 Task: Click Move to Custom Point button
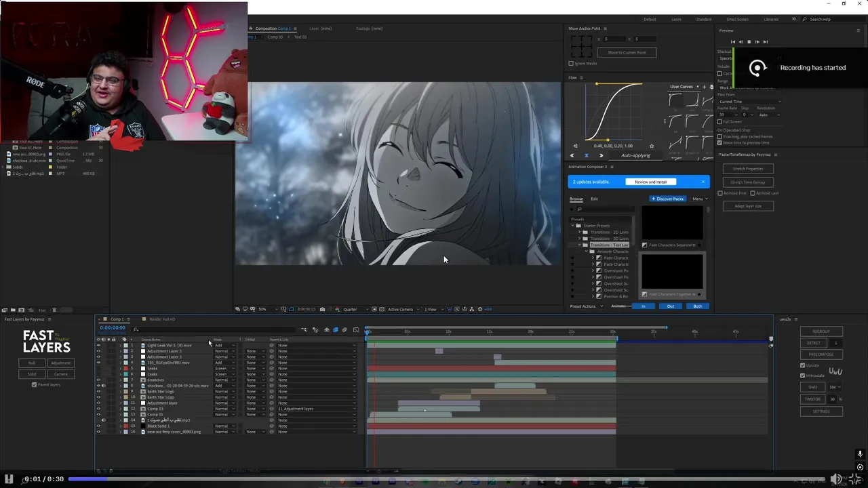pyautogui.click(x=627, y=52)
